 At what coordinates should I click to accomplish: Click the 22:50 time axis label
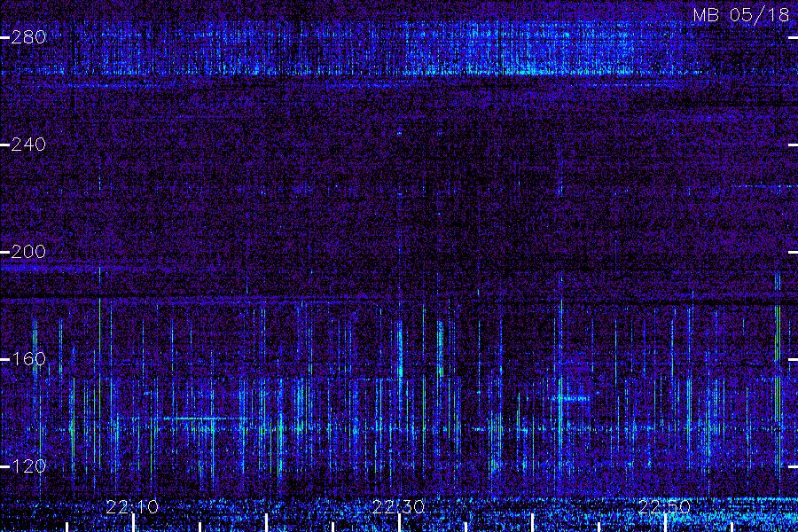[664, 507]
